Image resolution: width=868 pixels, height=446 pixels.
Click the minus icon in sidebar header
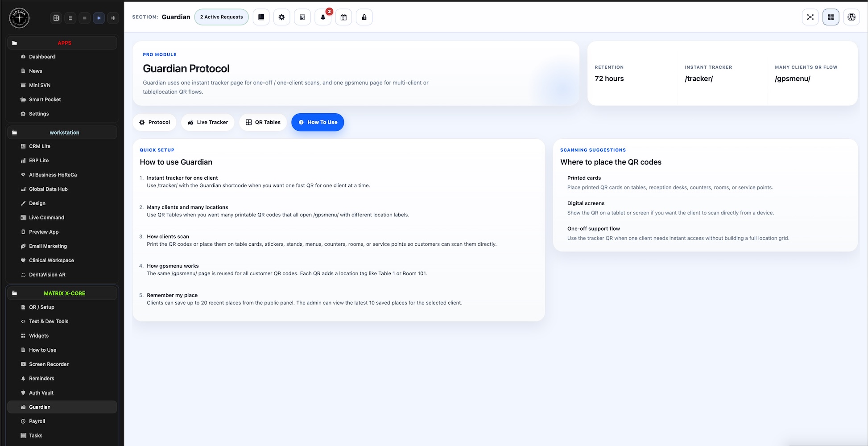pos(84,18)
